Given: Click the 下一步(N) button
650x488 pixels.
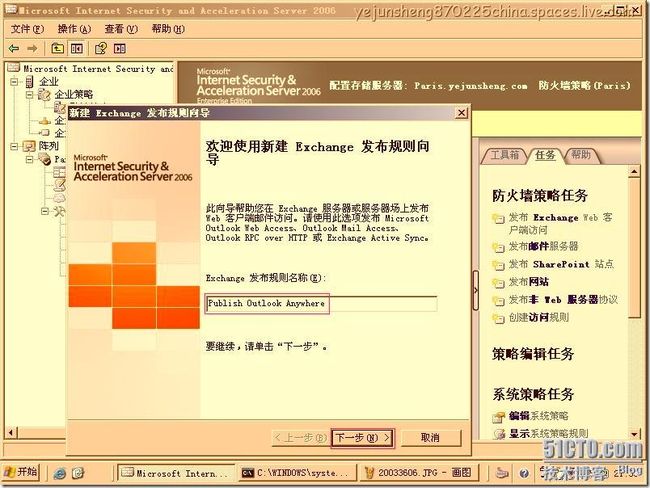Looking at the screenshot, I should pos(362,438).
